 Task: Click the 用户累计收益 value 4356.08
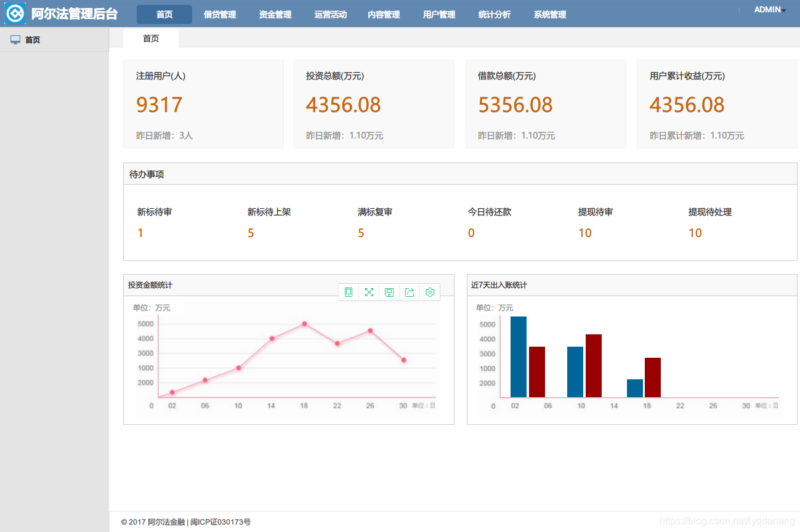[687, 105]
